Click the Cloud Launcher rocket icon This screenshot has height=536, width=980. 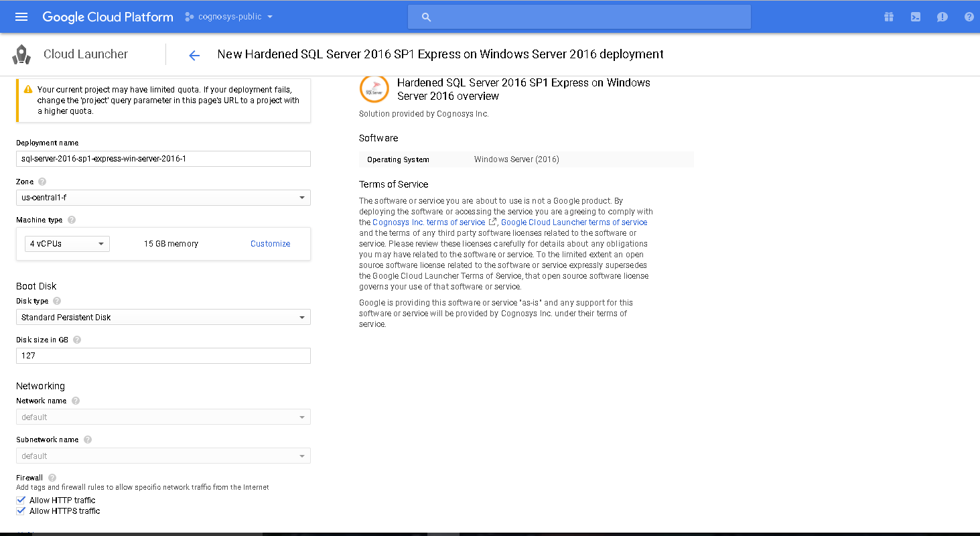[x=22, y=54]
